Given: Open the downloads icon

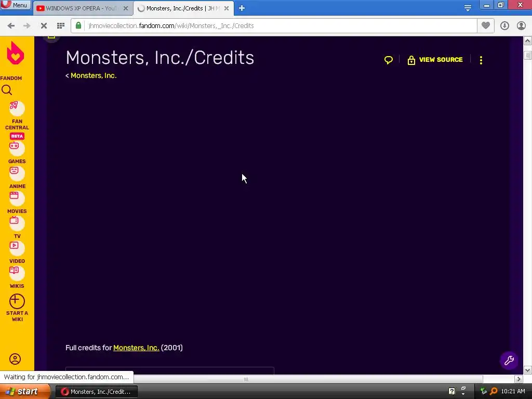Looking at the screenshot, I should point(504,26).
